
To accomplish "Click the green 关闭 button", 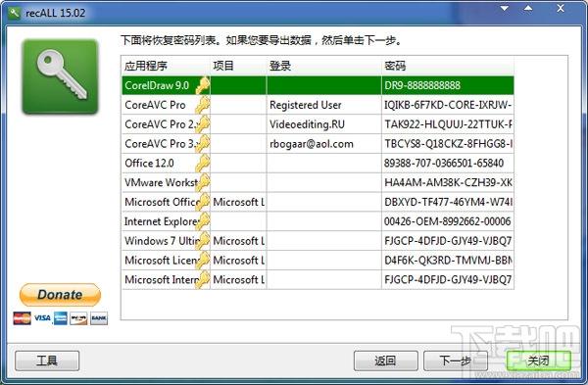I will pyautogui.click(x=538, y=361).
